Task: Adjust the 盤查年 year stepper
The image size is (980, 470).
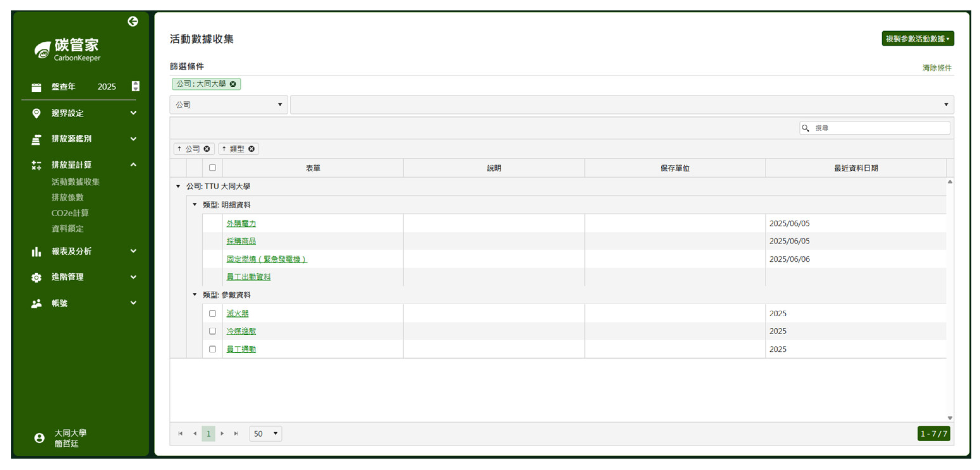Action: pyautogui.click(x=135, y=86)
